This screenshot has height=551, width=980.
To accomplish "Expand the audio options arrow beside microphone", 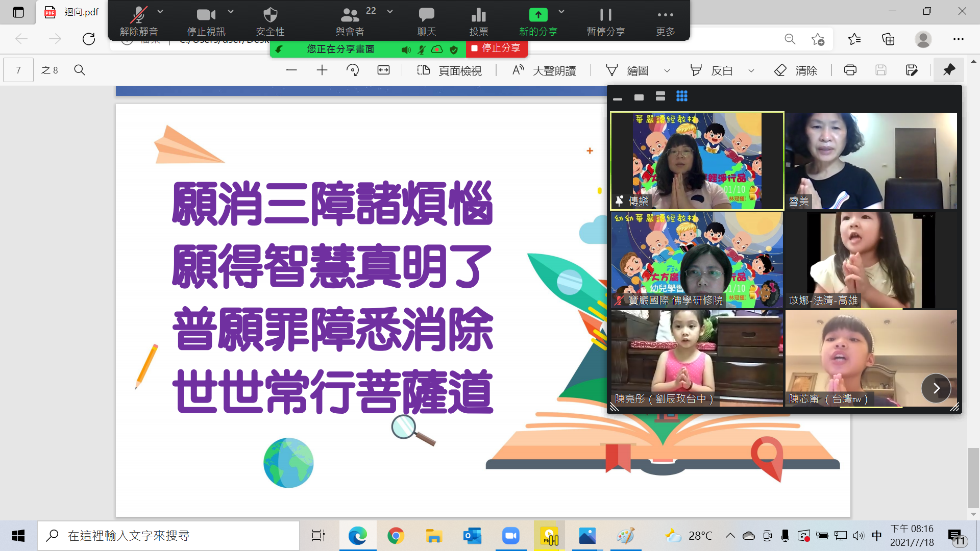I will coord(160,11).
